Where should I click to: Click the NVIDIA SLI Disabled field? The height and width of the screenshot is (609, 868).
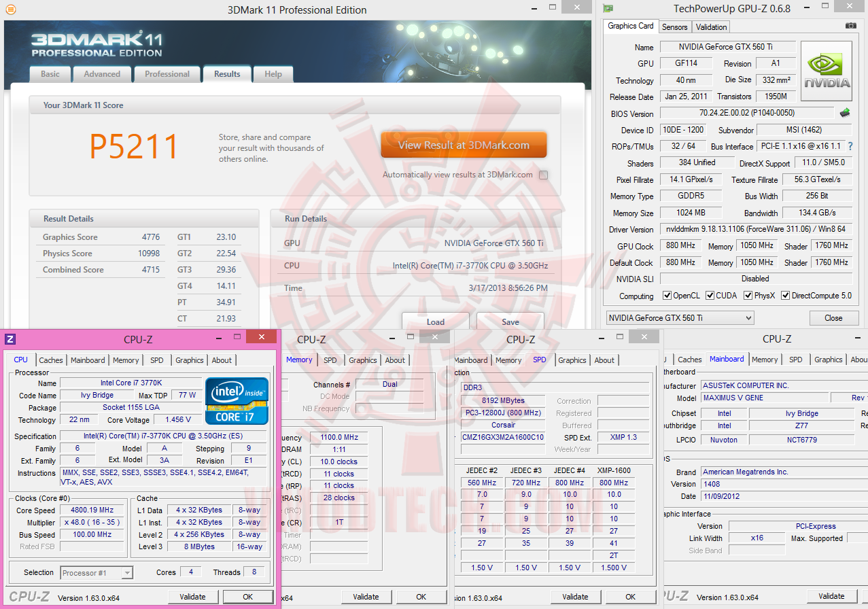(756, 279)
